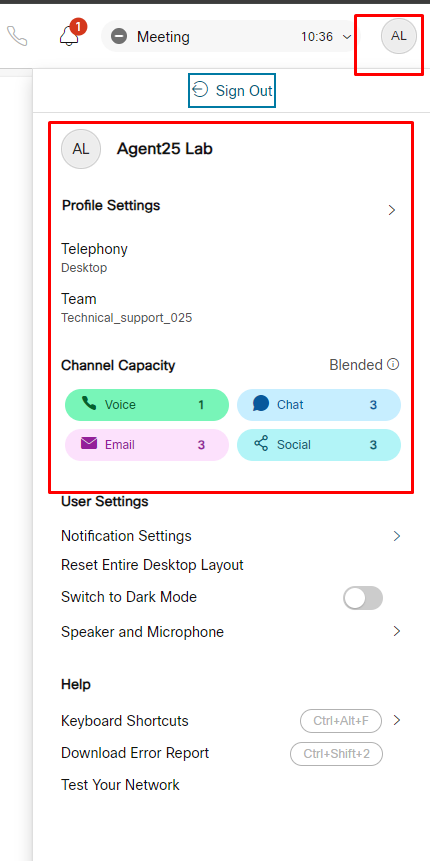The height and width of the screenshot is (861, 430).
Task: Click the phone handset icon in header
Action: [17, 37]
